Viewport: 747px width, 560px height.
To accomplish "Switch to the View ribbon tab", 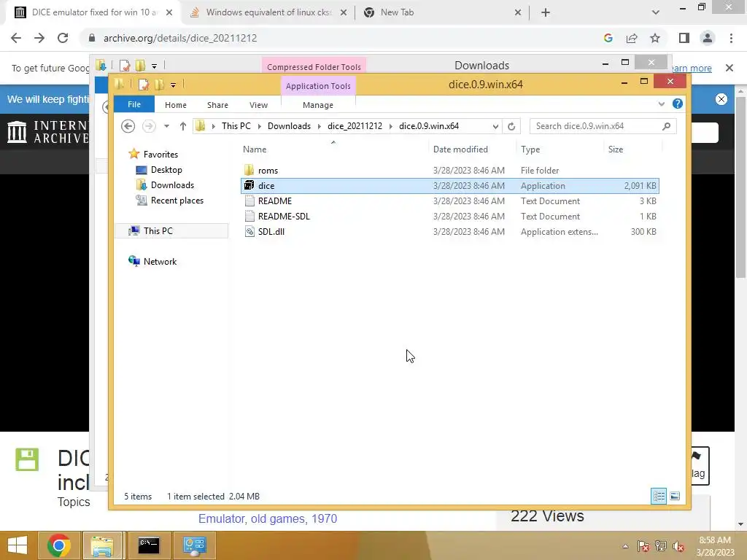I will (258, 105).
